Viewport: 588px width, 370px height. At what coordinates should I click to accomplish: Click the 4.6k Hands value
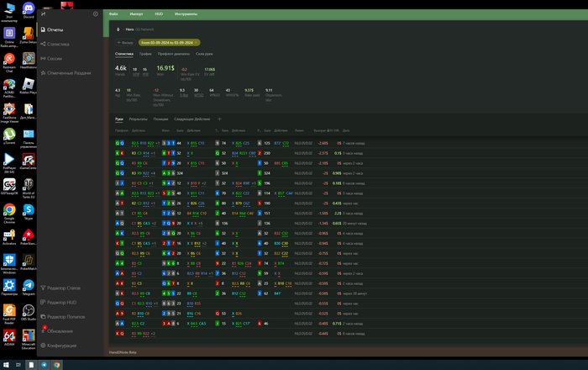tap(121, 68)
